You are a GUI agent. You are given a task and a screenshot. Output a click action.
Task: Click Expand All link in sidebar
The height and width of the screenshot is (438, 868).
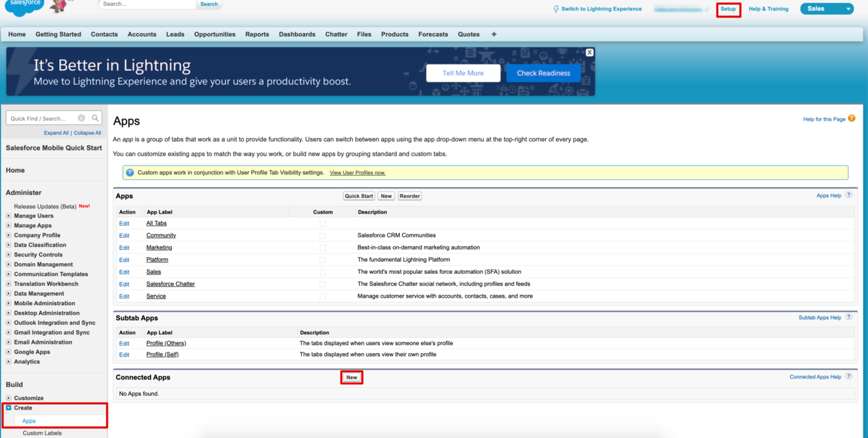(56, 133)
